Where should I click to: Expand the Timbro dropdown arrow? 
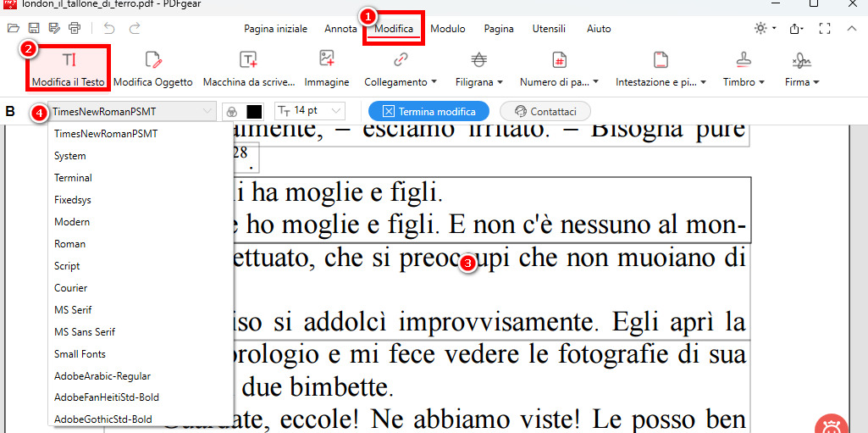click(761, 82)
